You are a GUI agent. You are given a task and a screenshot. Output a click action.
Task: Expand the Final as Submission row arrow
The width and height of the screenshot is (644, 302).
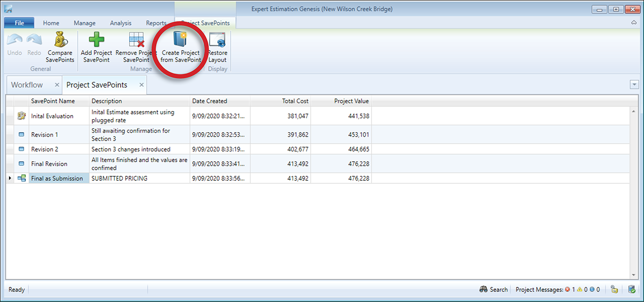click(10, 178)
